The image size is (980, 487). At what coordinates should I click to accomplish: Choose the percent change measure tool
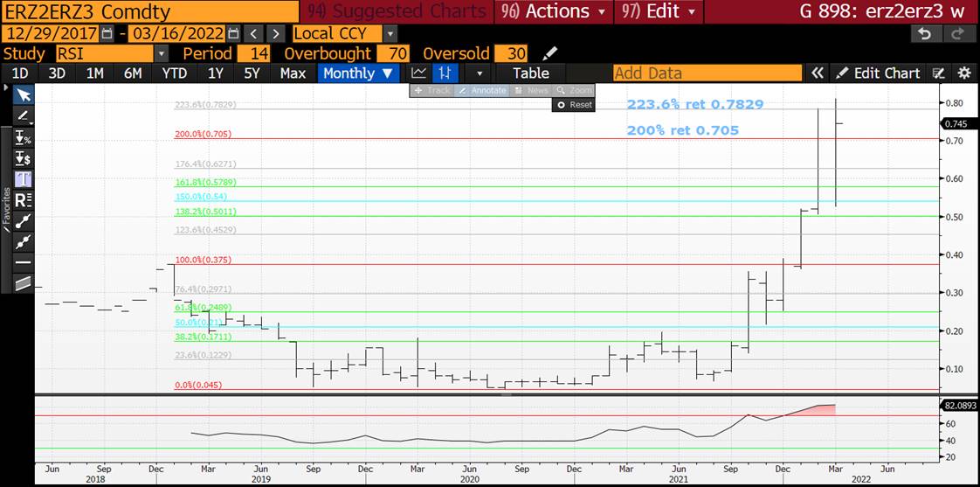[x=24, y=138]
